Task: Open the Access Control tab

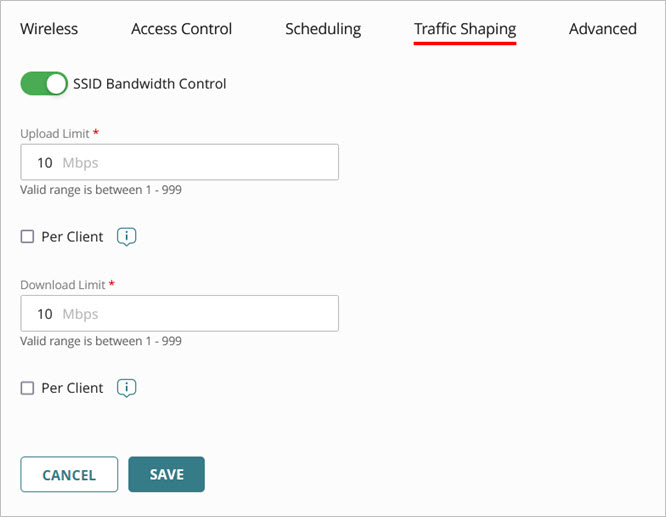Action: (x=181, y=29)
